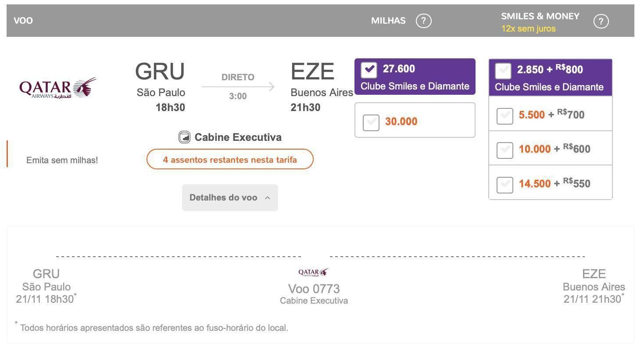Click the SMILES & MONEY column header

pos(540,16)
